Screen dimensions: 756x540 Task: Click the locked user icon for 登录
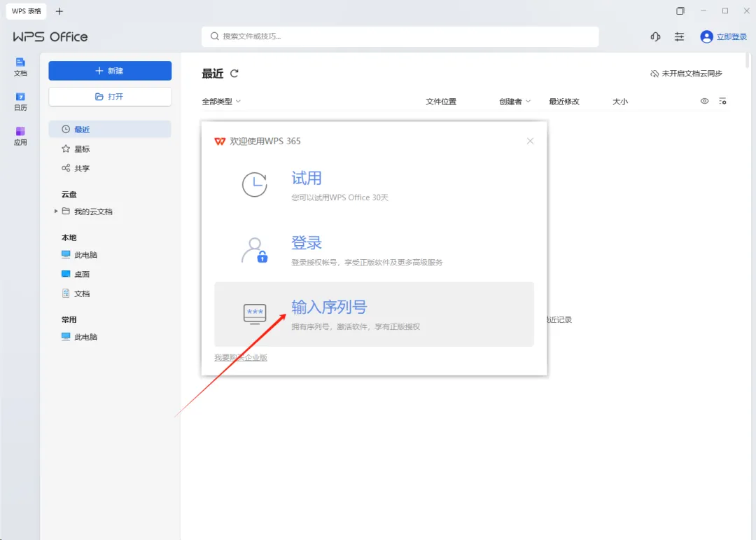coord(255,249)
